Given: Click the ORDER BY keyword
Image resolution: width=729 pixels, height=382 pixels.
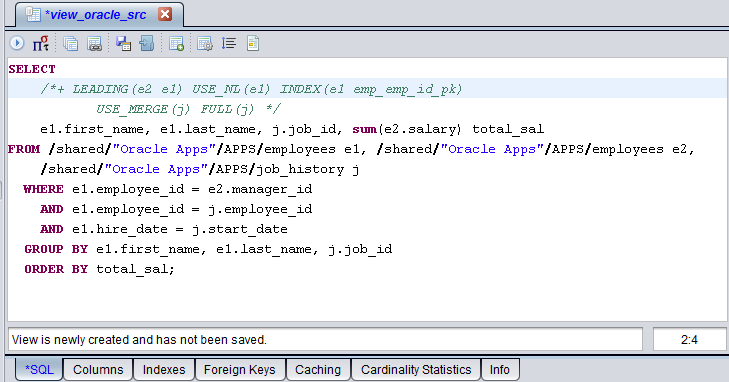Looking at the screenshot, I should click(56, 269).
